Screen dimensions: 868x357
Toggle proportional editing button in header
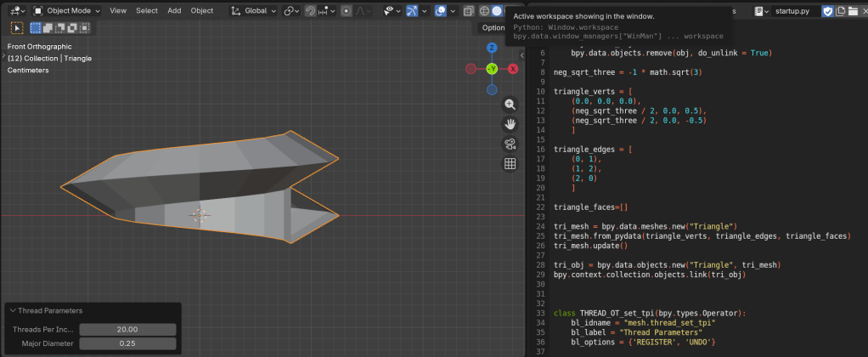pos(347,11)
